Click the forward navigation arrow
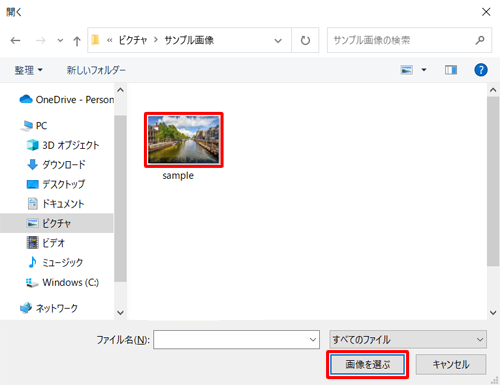Screen dimensions: 500x385 pos(41,41)
